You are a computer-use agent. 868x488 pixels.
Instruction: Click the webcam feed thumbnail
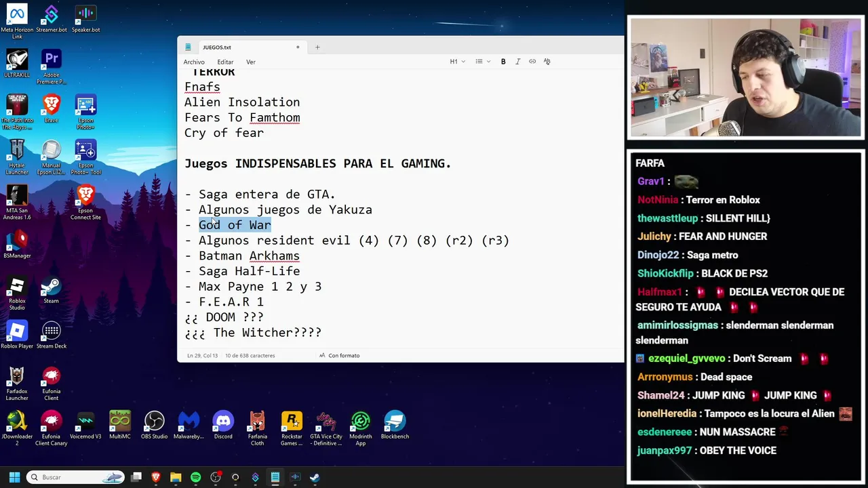[x=746, y=78]
